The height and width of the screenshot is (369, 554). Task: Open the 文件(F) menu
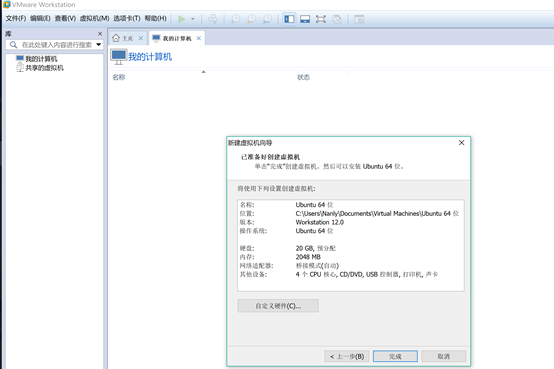coord(16,18)
